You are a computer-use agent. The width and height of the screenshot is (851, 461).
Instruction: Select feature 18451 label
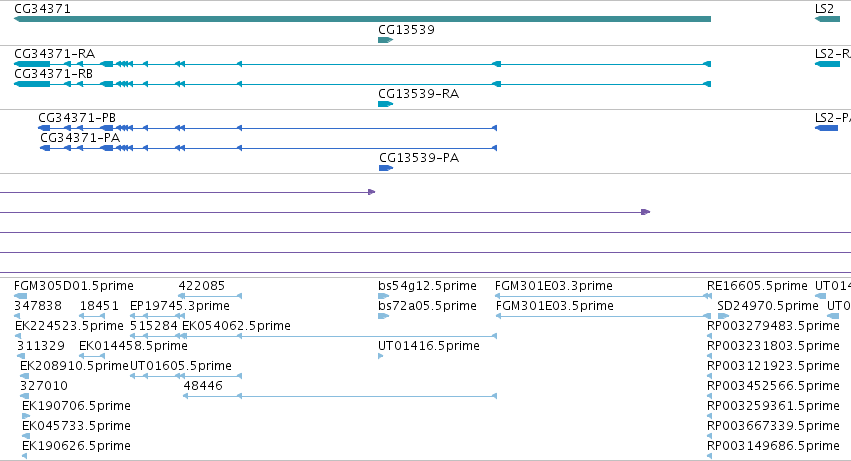[x=99, y=306]
